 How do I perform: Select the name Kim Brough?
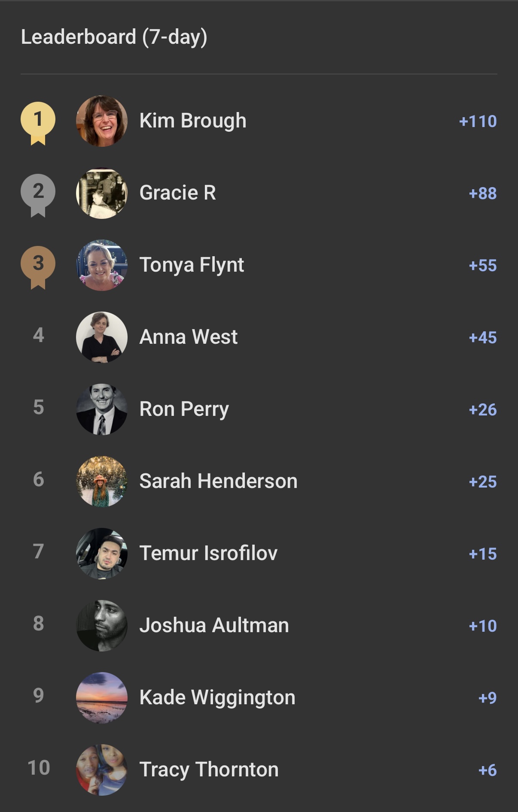(x=193, y=121)
